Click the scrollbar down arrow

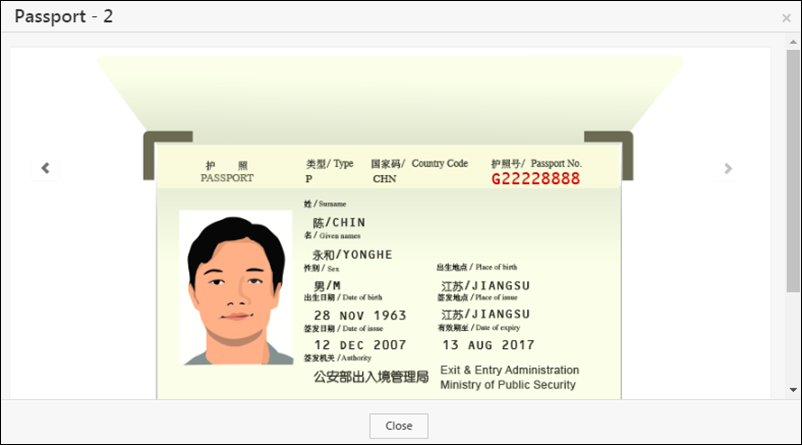[x=793, y=390]
